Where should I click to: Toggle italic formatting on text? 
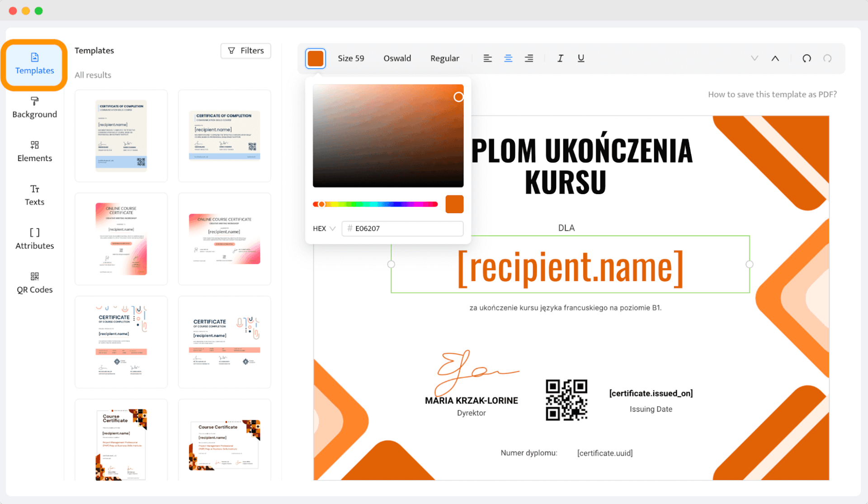[x=560, y=57]
